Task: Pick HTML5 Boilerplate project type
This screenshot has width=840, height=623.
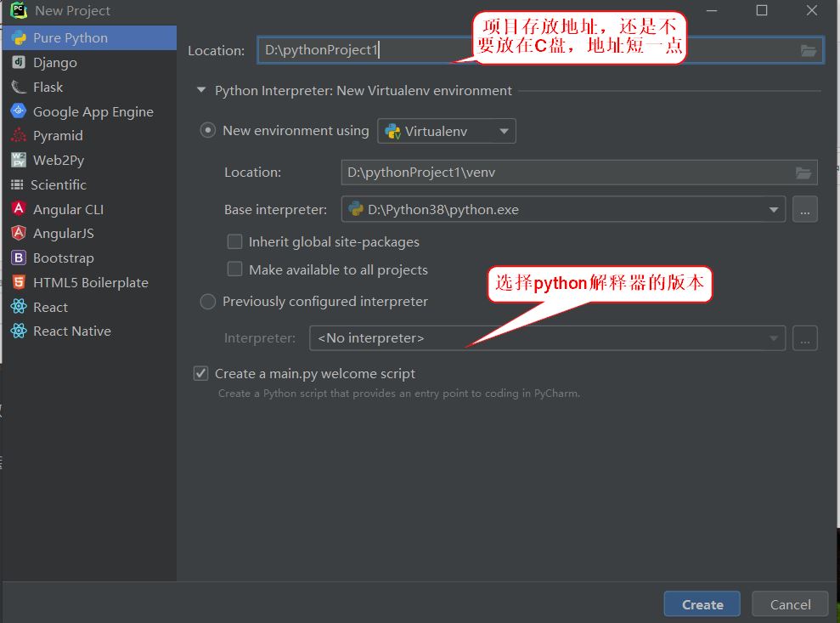Action: [x=89, y=282]
